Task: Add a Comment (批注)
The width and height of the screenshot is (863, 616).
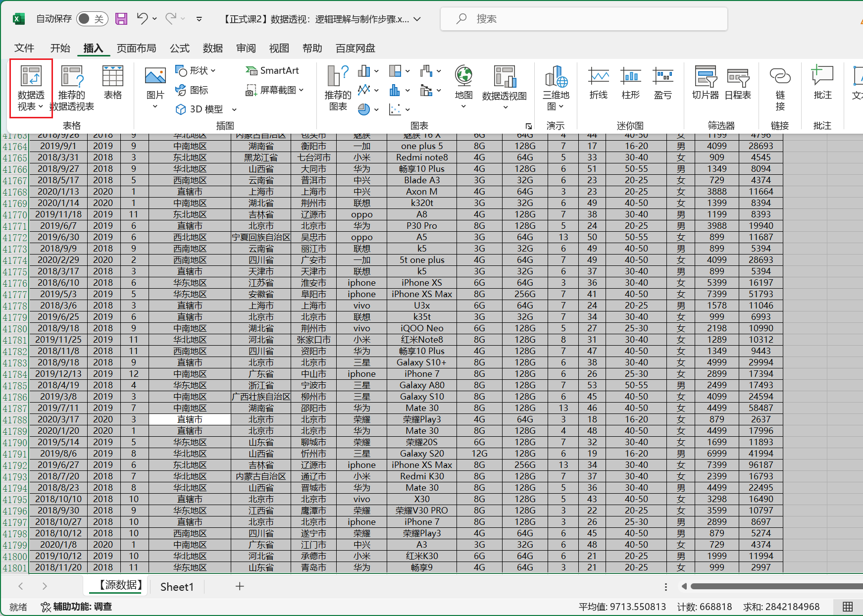Action: (822, 83)
